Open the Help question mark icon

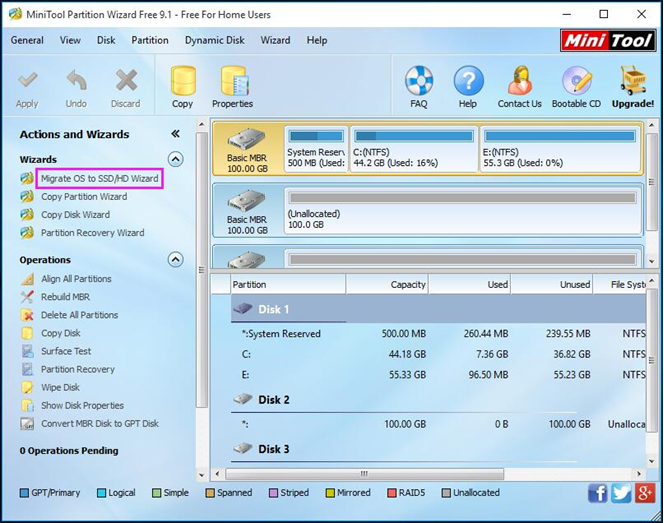pos(468,80)
